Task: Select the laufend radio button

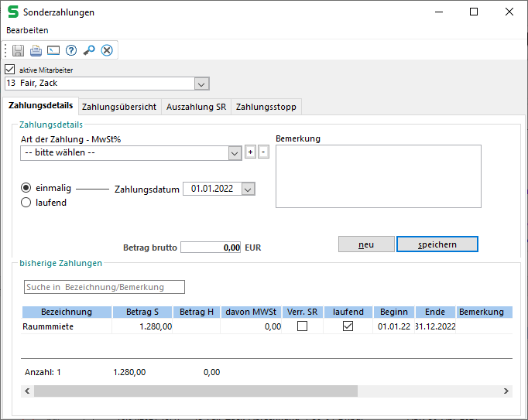Action: tap(26, 203)
